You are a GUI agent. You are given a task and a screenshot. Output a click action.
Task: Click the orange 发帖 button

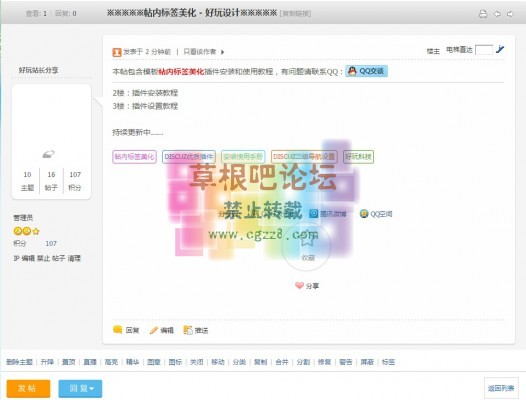(x=28, y=389)
